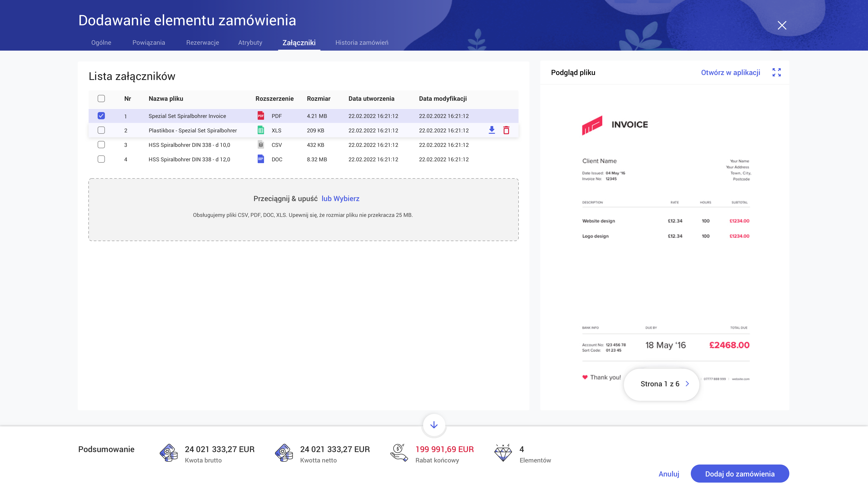
Task: Click the final discount hand-coin icon
Action: tap(399, 453)
